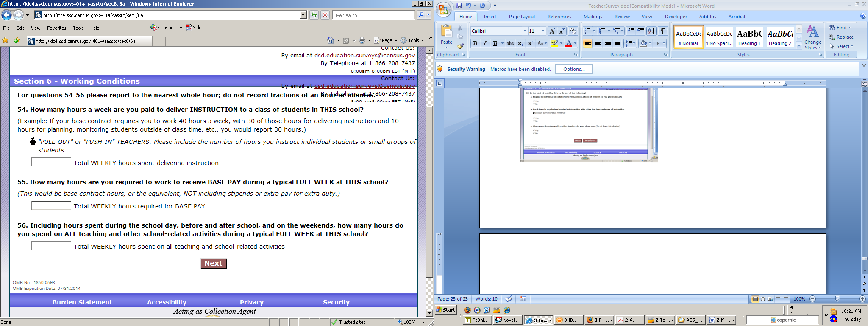Toggle Align Text Left in Word

(x=587, y=43)
